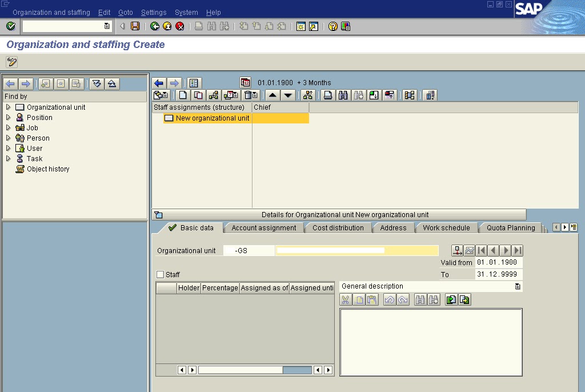585x392 pixels.
Task: Open the Edit menu
Action: point(104,13)
